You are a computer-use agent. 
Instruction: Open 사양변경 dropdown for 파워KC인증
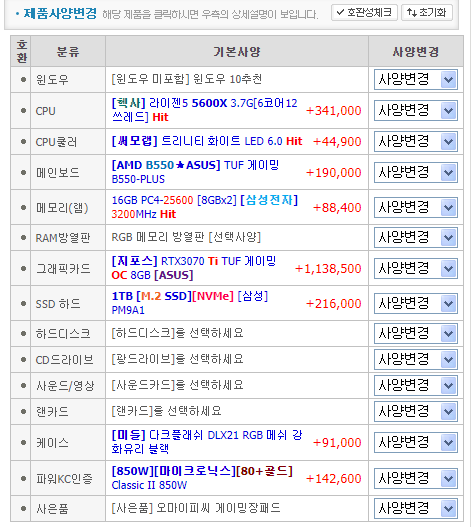click(x=415, y=478)
